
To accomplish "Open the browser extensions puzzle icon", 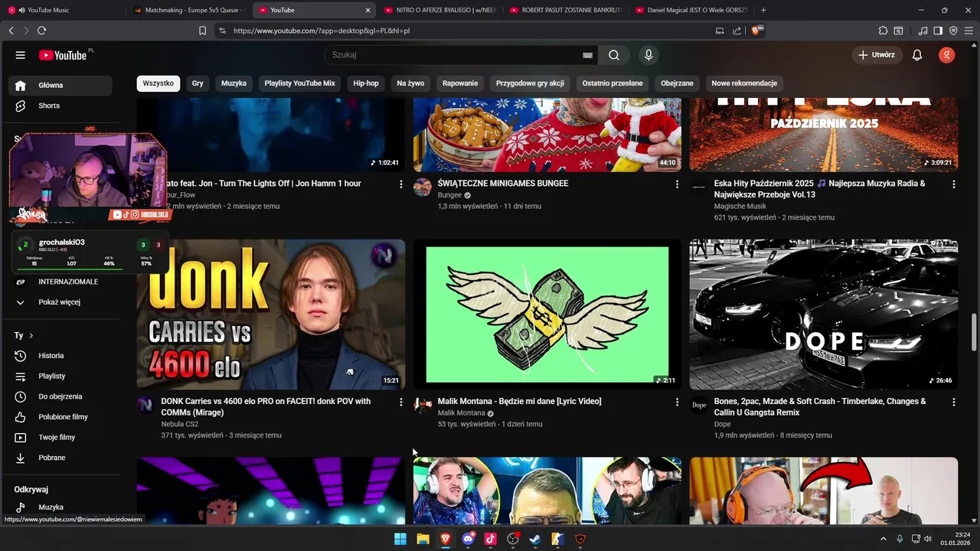I will click(883, 31).
